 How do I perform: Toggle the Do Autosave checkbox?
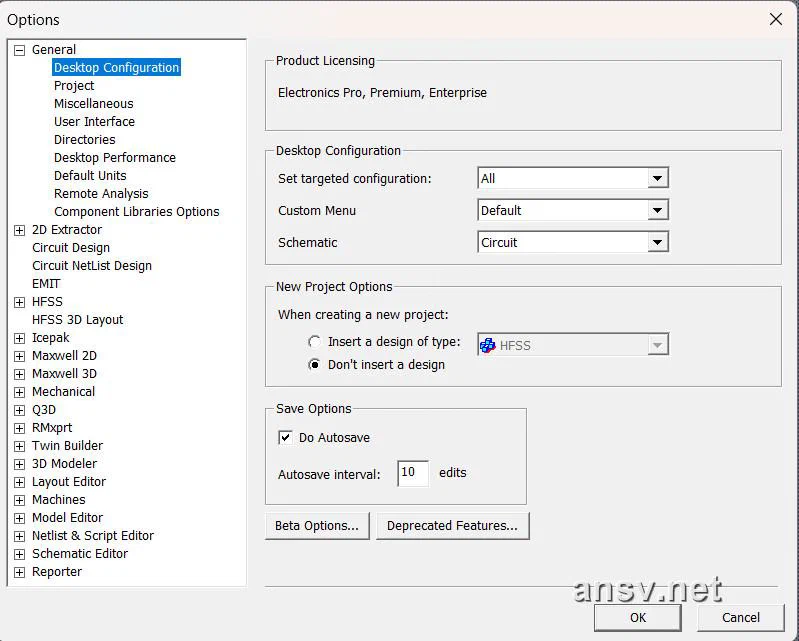pyautogui.click(x=285, y=437)
